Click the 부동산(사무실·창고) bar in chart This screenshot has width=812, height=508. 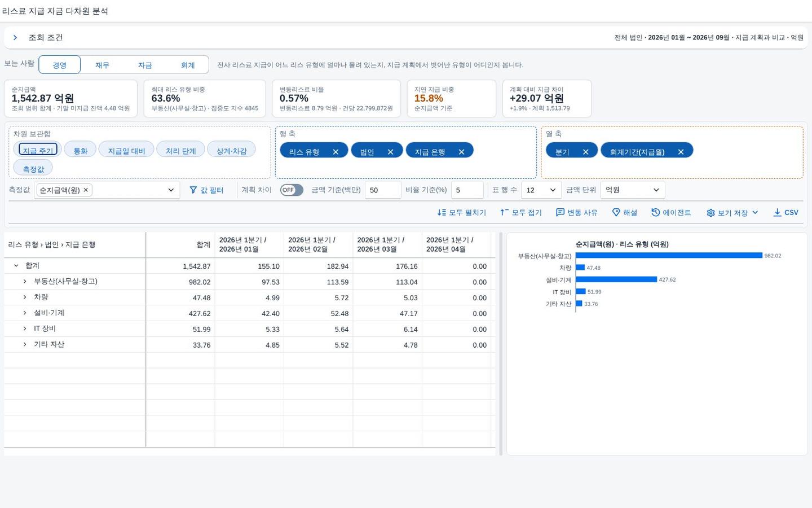point(669,256)
